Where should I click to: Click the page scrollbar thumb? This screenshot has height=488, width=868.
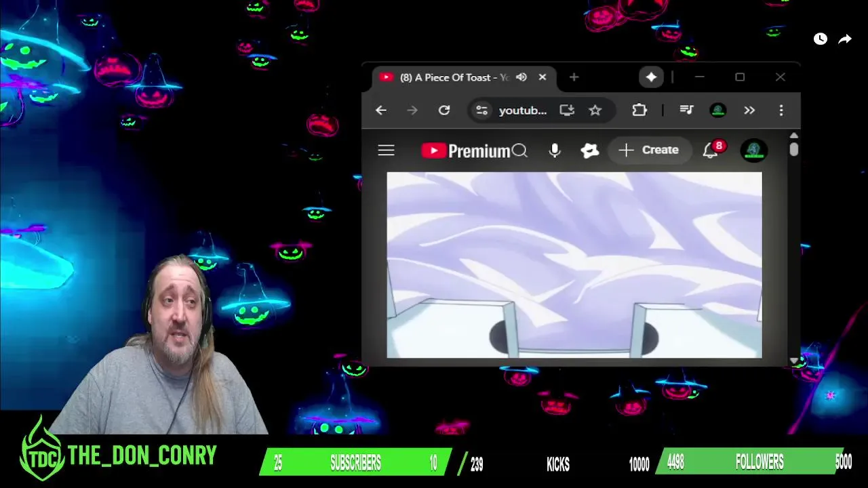point(794,149)
